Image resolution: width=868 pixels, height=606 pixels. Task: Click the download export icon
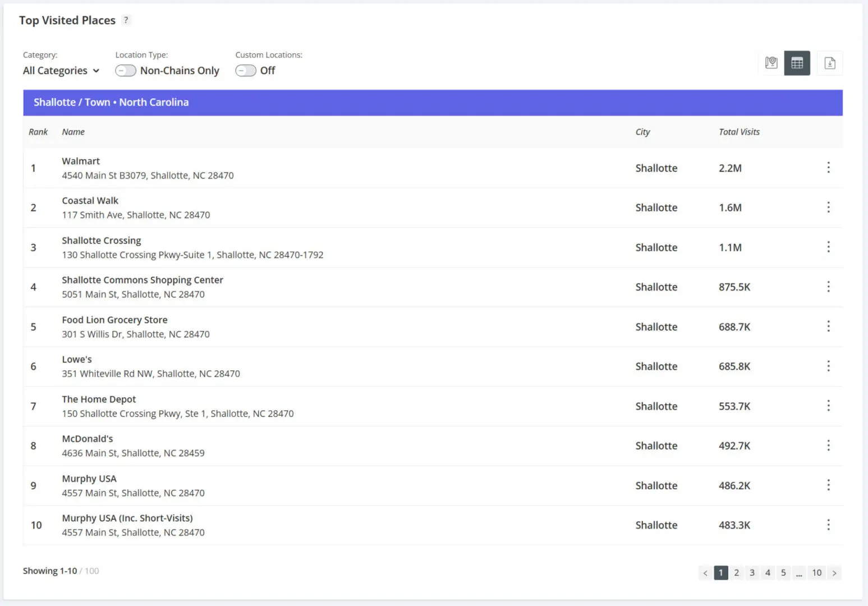(830, 63)
